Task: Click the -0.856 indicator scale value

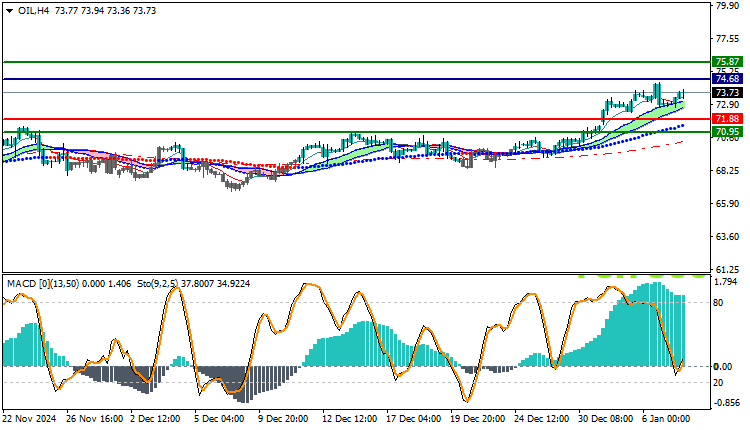Action: point(727,403)
